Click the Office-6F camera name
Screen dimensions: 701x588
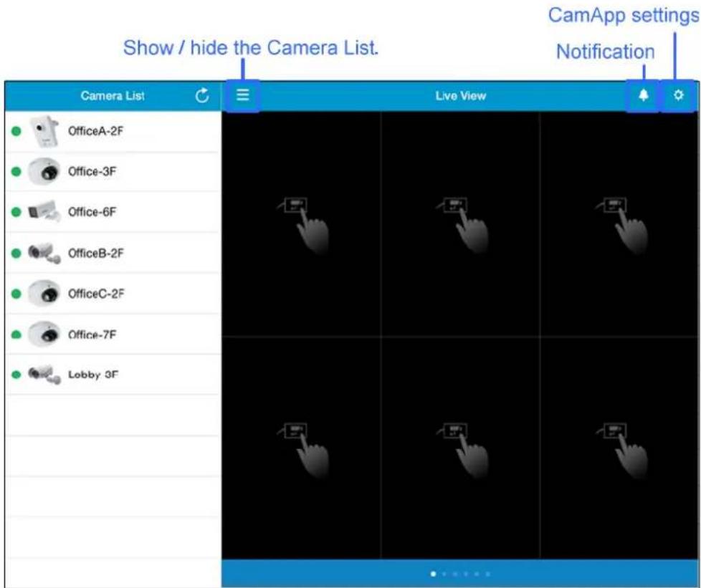point(92,212)
